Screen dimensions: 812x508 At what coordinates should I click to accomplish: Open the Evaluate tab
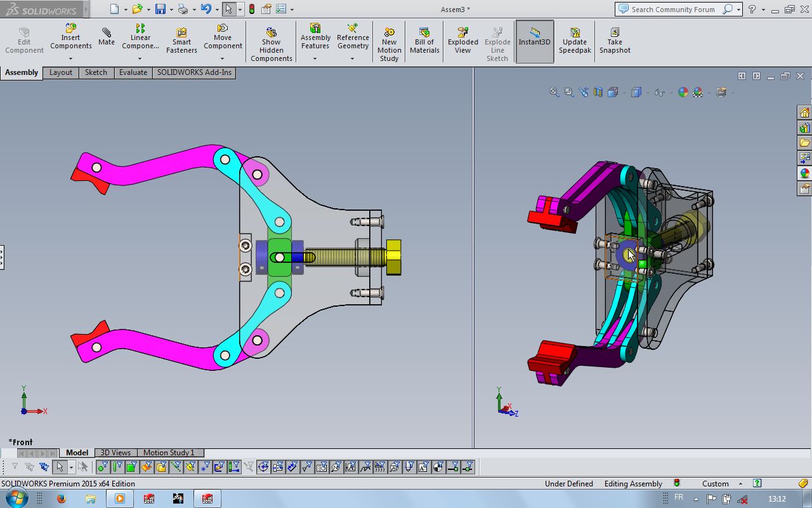[133, 72]
